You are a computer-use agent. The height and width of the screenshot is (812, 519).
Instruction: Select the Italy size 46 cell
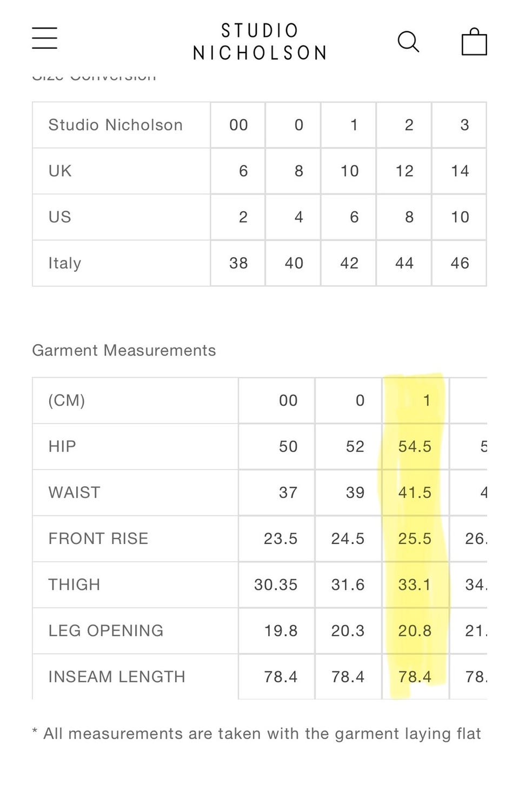[x=460, y=263]
